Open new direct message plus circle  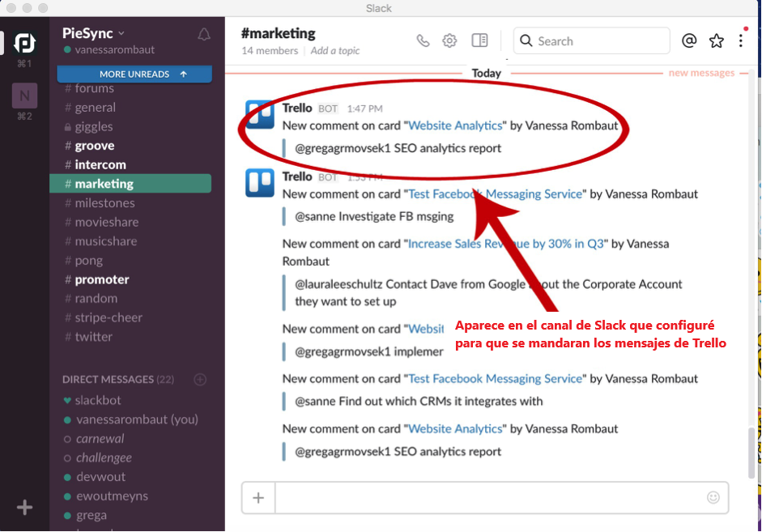pos(200,380)
